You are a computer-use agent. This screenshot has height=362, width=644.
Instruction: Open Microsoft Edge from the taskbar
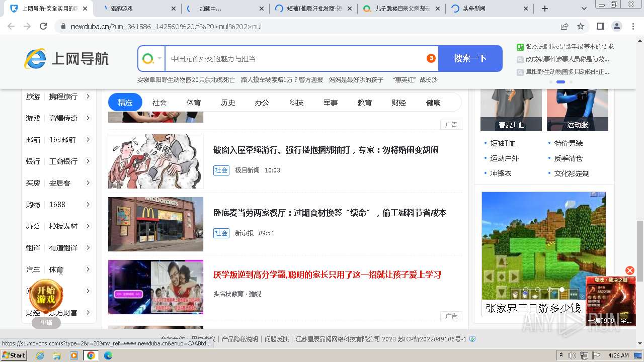click(x=108, y=355)
